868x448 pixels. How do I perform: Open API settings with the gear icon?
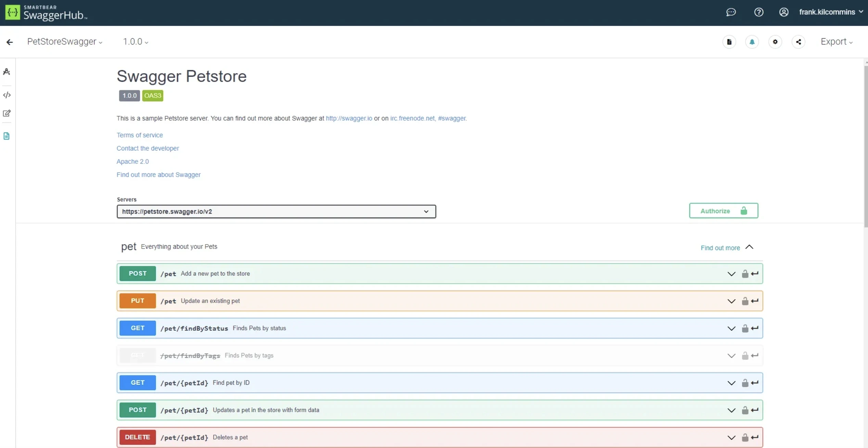(x=775, y=41)
